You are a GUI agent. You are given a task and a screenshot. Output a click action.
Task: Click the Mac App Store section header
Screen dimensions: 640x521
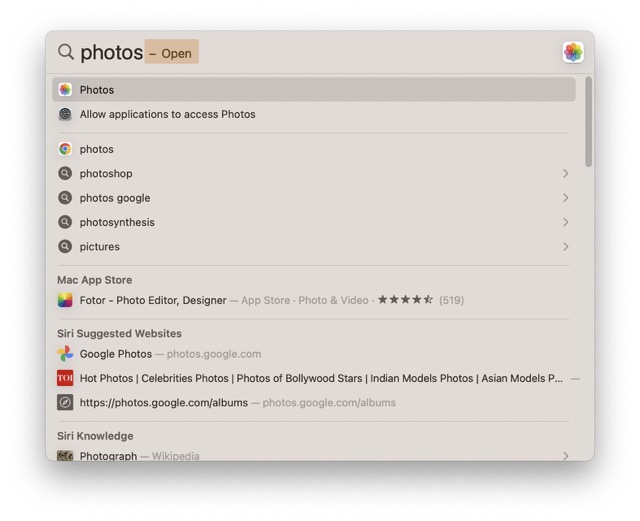click(95, 280)
